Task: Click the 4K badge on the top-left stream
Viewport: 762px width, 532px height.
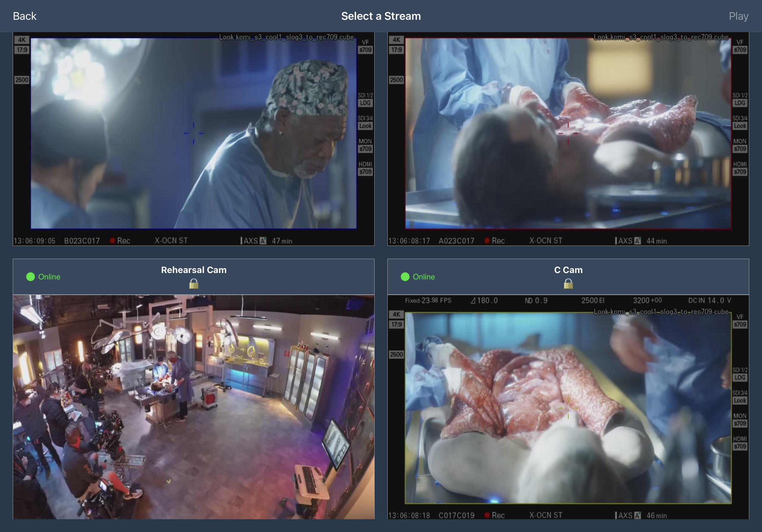Action: tap(22, 40)
